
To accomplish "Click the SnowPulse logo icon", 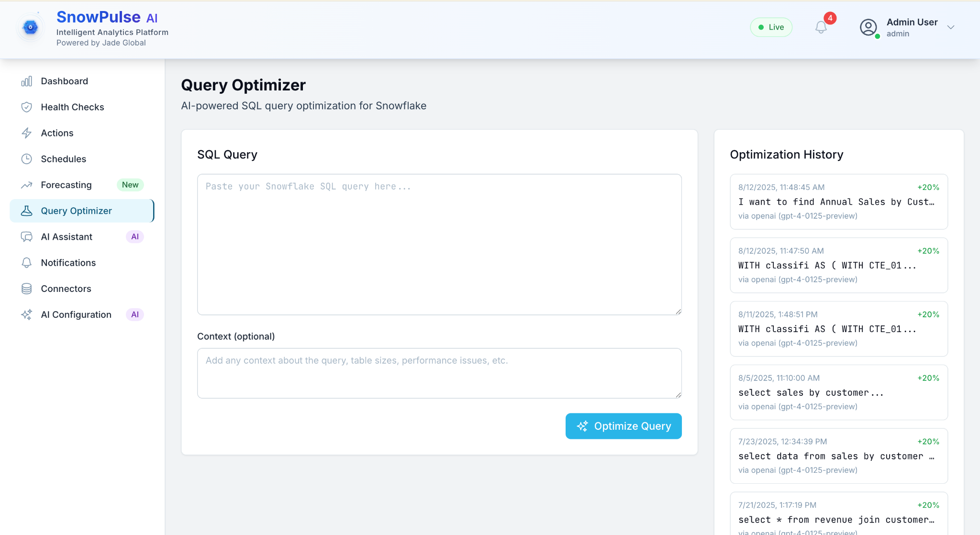I will pyautogui.click(x=30, y=27).
